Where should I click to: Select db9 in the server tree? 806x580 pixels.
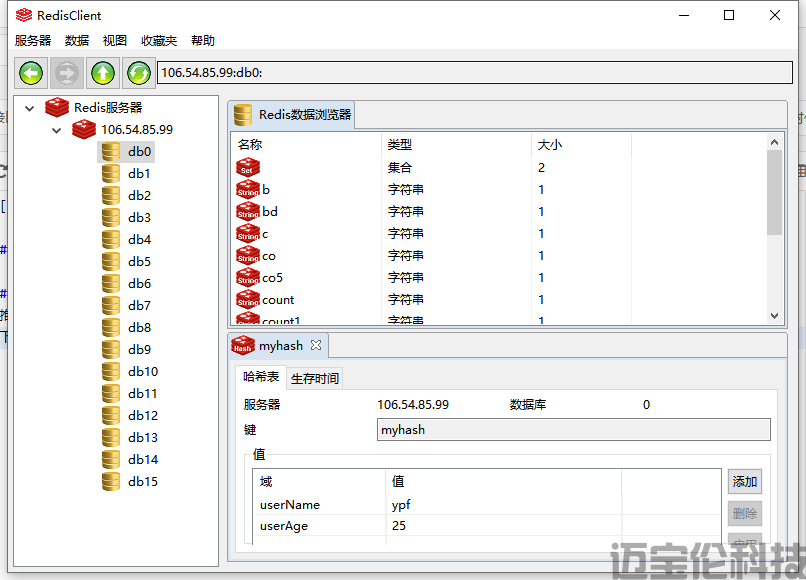pyautogui.click(x=139, y=350)
